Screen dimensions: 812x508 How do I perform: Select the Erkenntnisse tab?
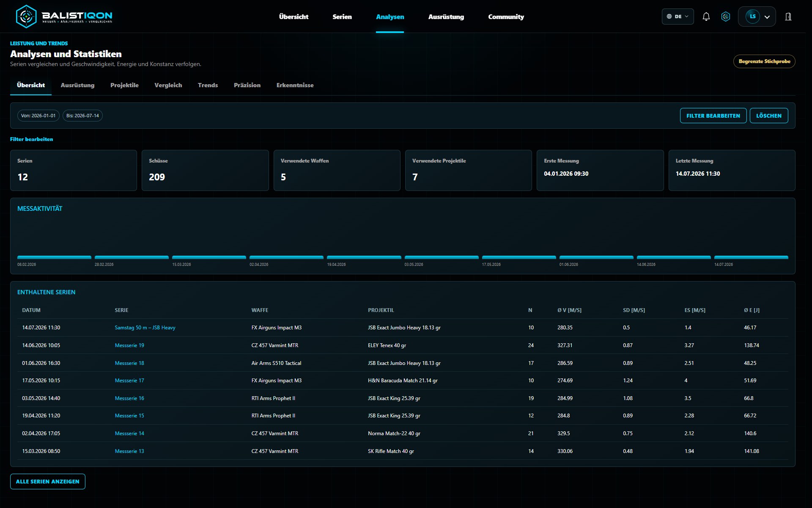295,85
